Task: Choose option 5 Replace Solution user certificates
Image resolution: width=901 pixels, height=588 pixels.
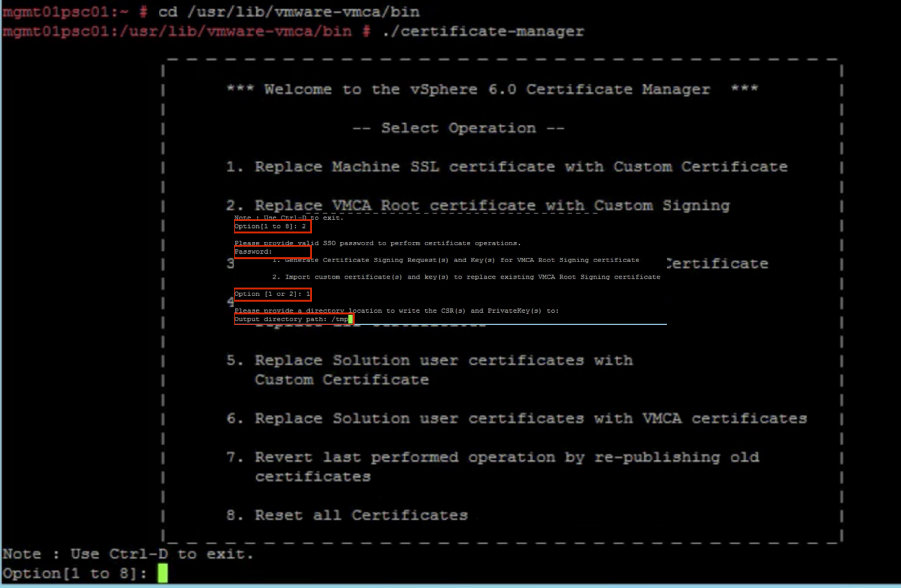Action: click(x=444, y=360)
